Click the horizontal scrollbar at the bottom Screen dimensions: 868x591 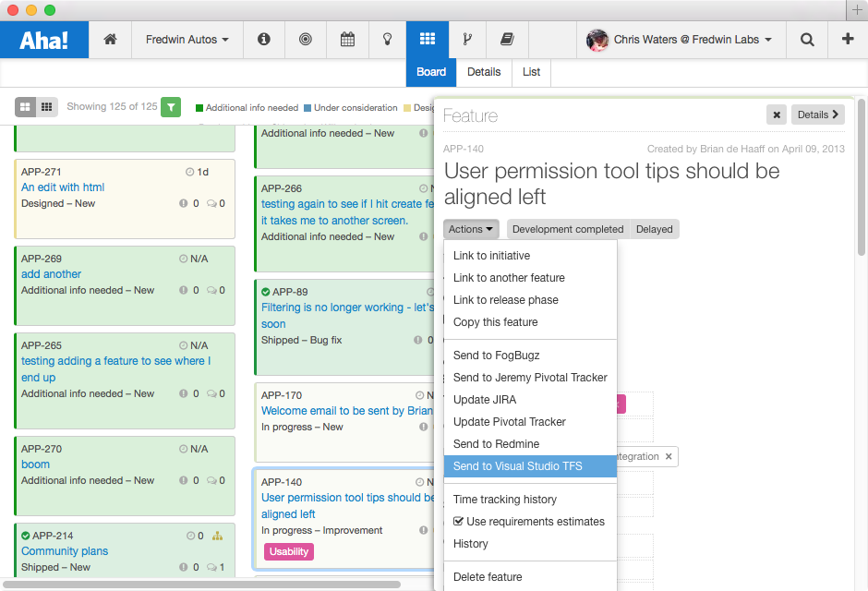202,585
